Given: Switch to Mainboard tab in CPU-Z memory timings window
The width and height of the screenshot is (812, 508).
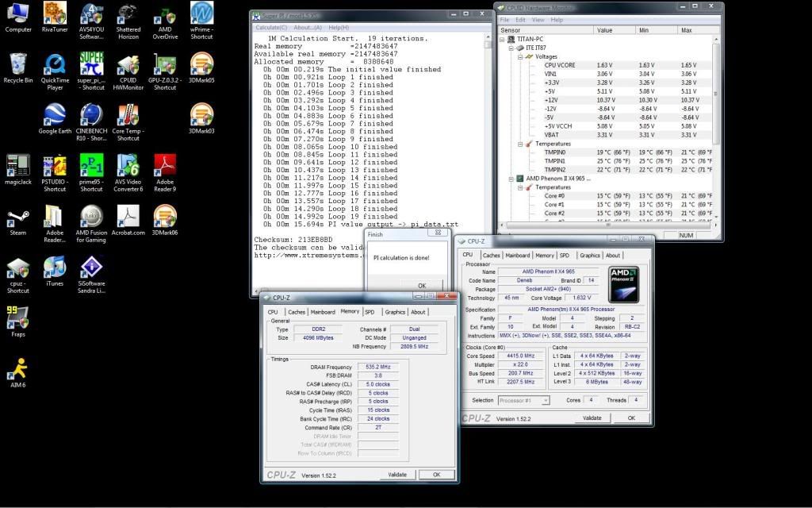Looking at the screenshot, I should pos(323,312).
